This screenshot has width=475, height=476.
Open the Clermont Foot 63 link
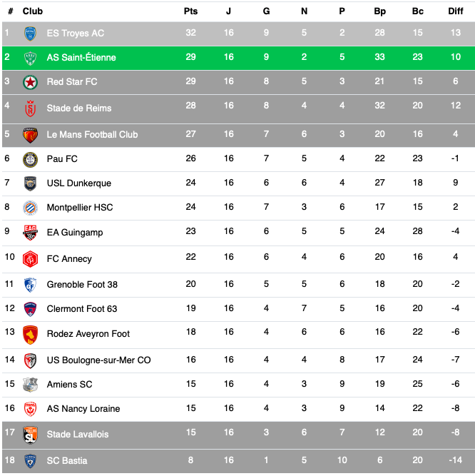tap(82, 309)
